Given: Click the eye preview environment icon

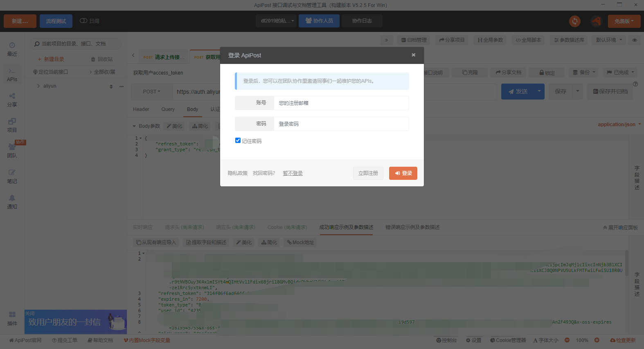Looking at the screenshot, I should pyautogui.click(x=635, y=40).
